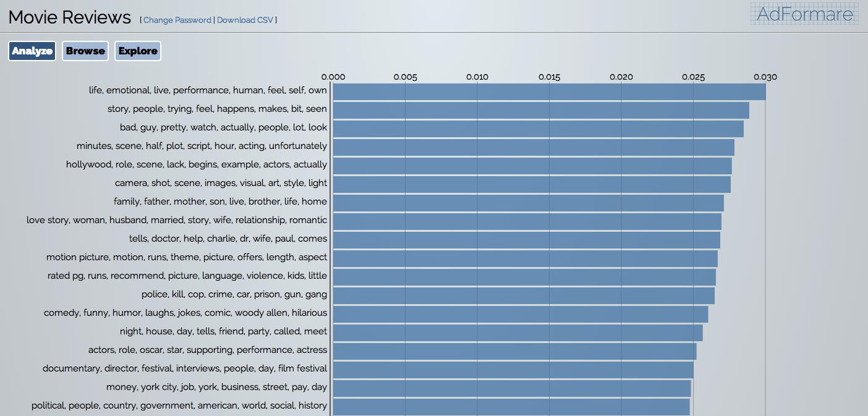Select bar for 'tells, doctor, help, charlie' topic

tap(526, 240)
